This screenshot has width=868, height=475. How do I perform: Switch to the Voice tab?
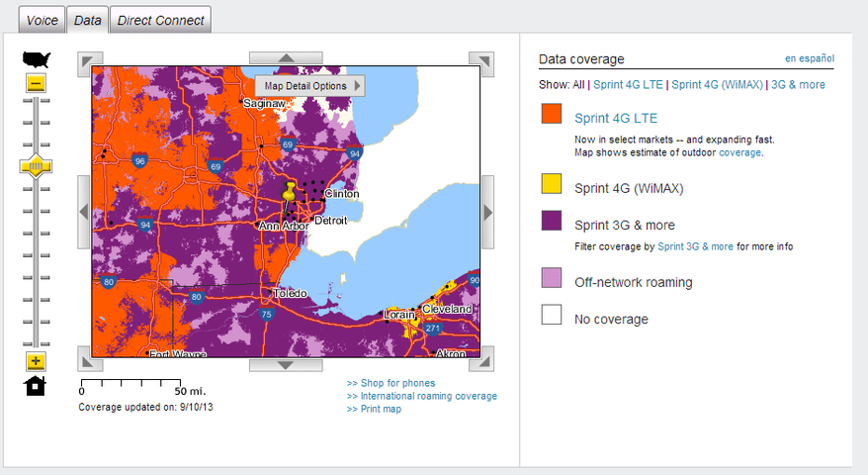click(x=43, y=21)
